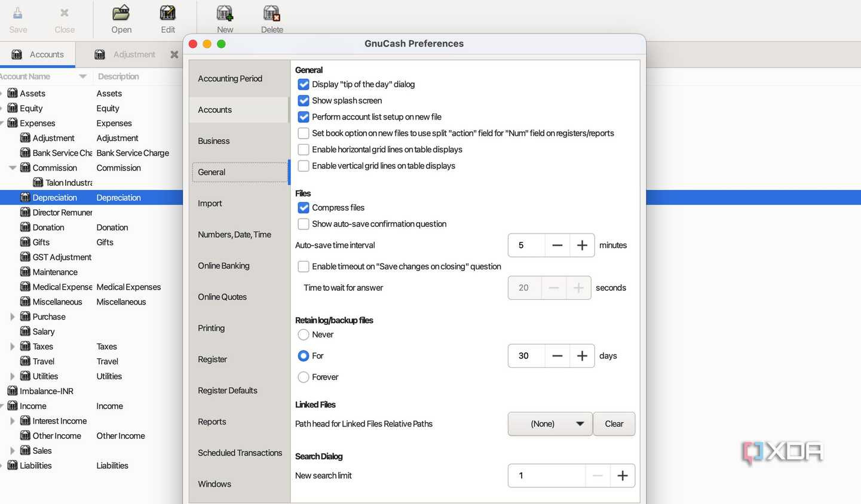861x504 pixels.
Task: Collapse the Commission account tree
Action: (x=13, y=168)
